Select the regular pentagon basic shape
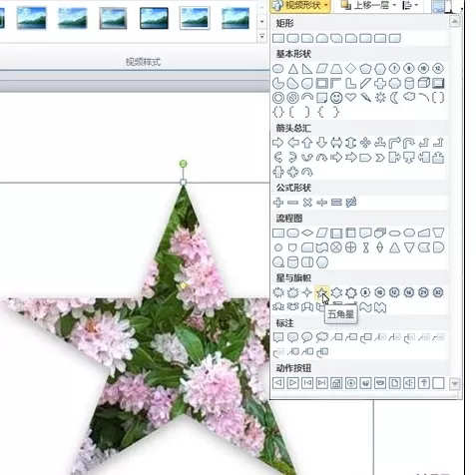Screen dimensions: 476x475 [x=365, y=69]
